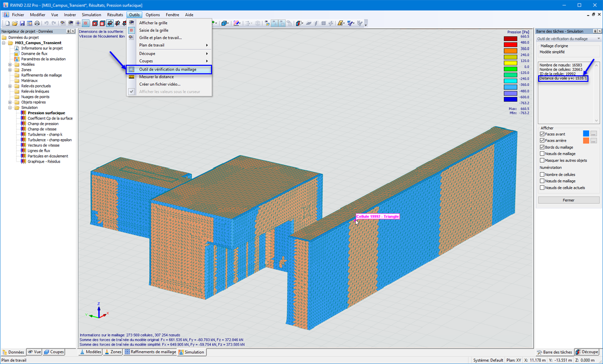Screen dimensions: 603x364
Task: Click the RWIND application icon in title bar
Action: [5, 5]
